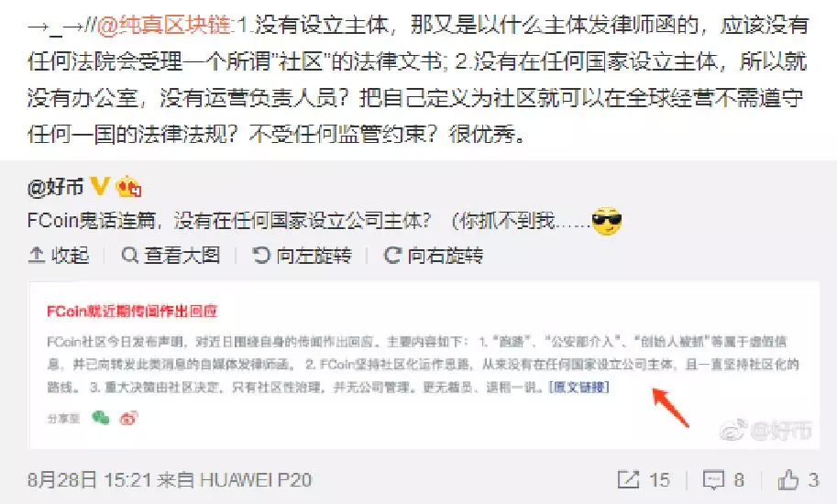Viewport: 837px width, 504px height.
Task: Rotate the image left with 向左旋转
Action: 303,256
